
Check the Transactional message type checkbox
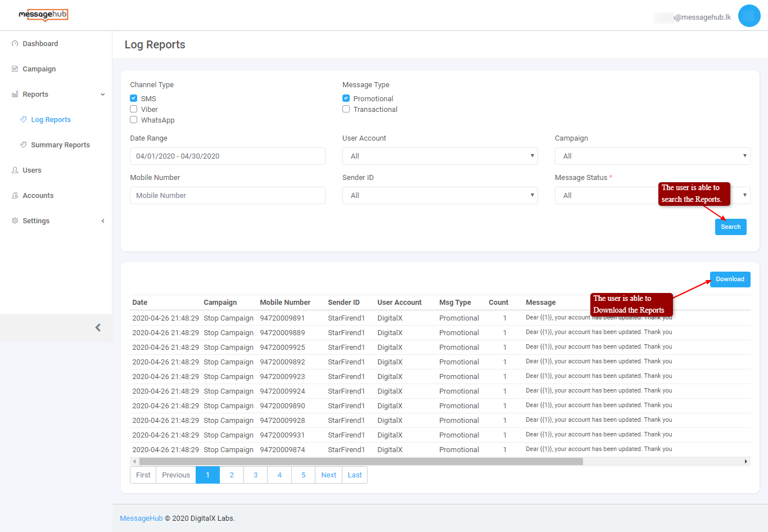[346, 109]
